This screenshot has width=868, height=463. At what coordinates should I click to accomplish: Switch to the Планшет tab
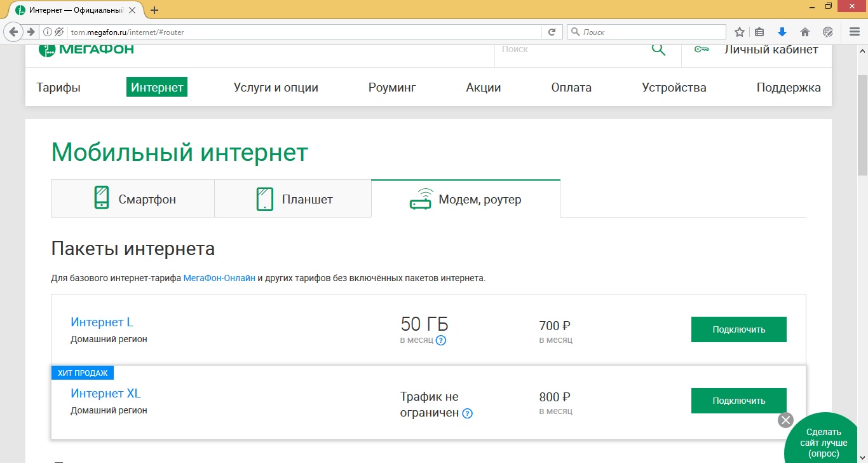pos(292,198)
